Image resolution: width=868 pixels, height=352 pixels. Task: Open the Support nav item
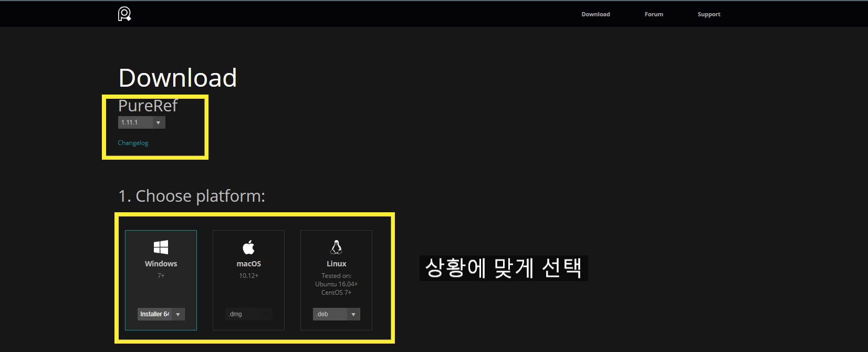[x=709, y=14]
